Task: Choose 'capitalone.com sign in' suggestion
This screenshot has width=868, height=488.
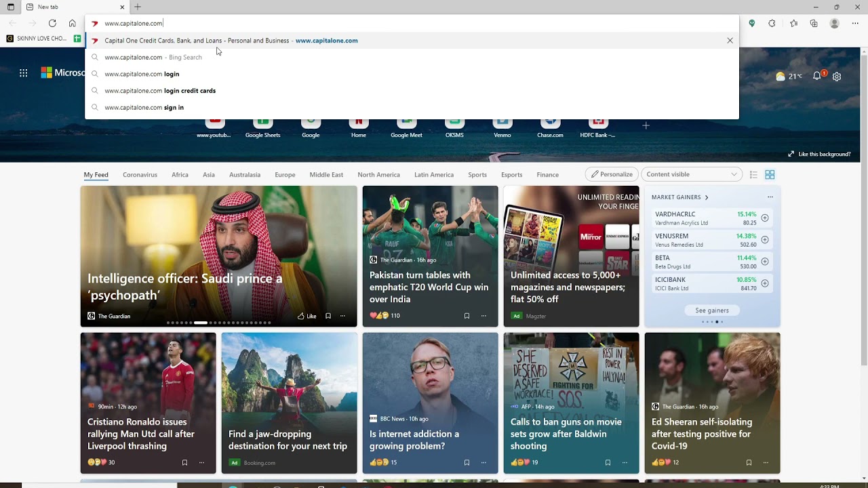Action: 412,107
